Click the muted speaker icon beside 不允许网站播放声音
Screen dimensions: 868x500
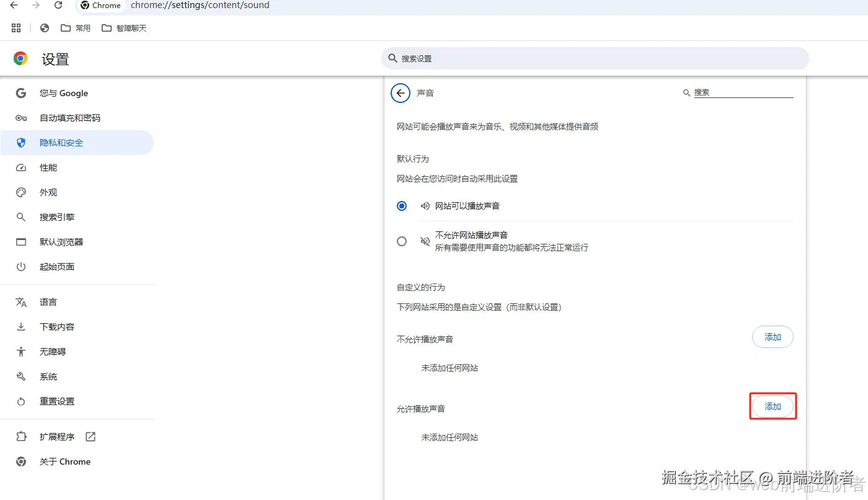425,241
